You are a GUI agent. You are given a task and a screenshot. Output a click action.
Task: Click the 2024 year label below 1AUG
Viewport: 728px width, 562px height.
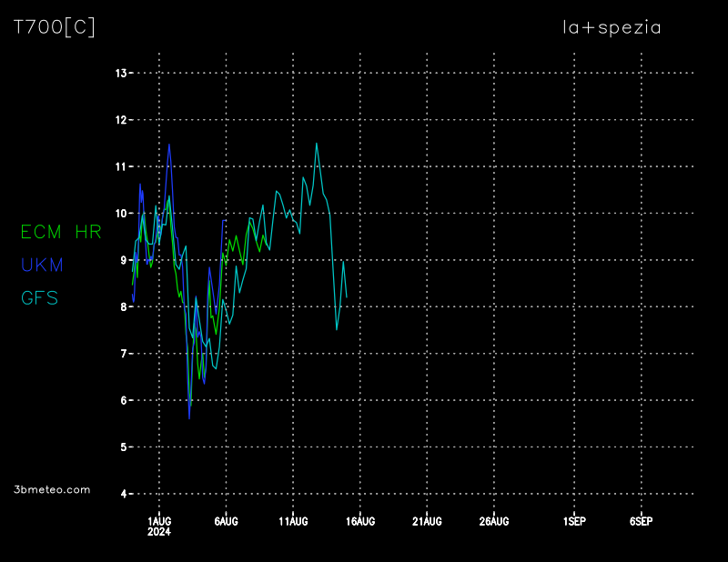point(158,531)
